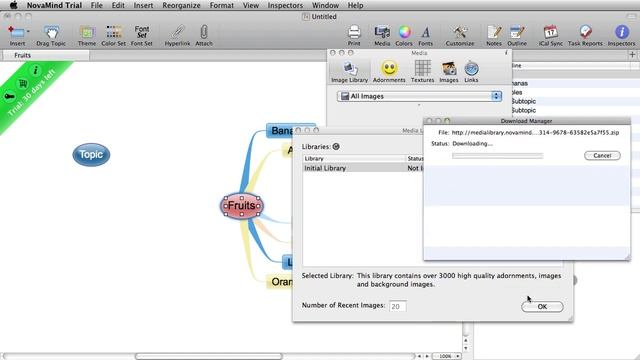Select Image Library in Media panel
Viewport: 640px width, 360px height.
(349, 71)
